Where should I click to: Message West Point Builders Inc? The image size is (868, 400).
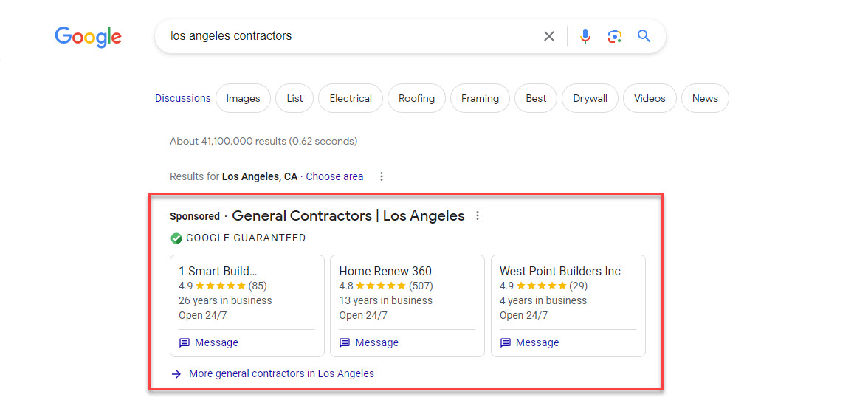[529, 342]
